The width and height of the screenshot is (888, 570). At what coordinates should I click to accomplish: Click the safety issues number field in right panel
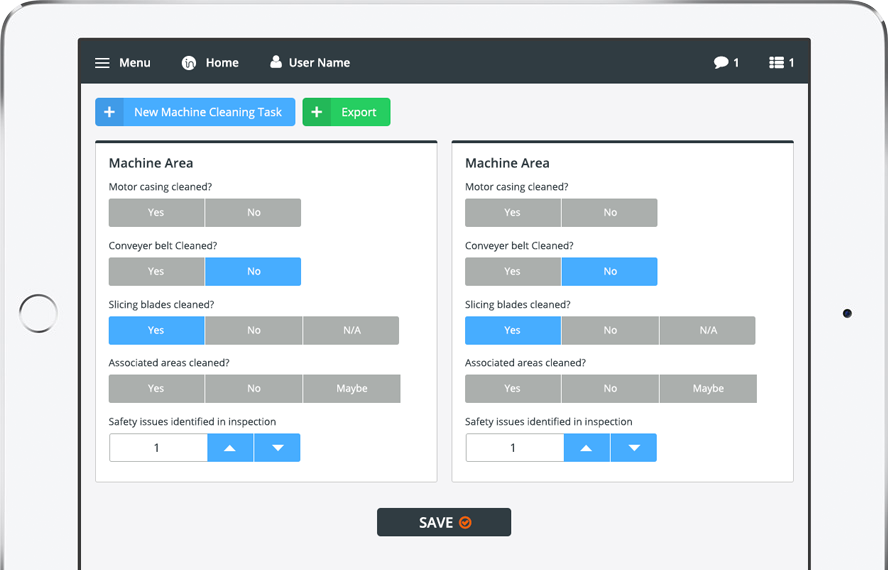click(514, 448)
